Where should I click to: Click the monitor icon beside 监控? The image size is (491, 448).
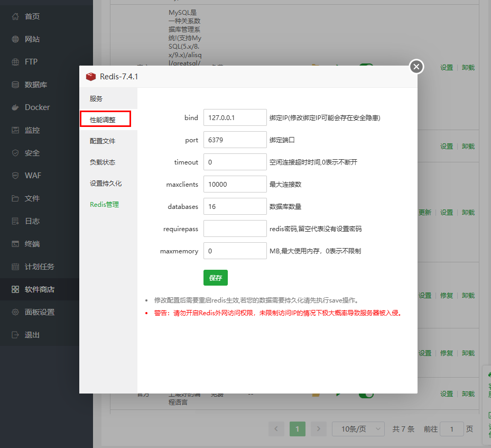pos(15,130)
